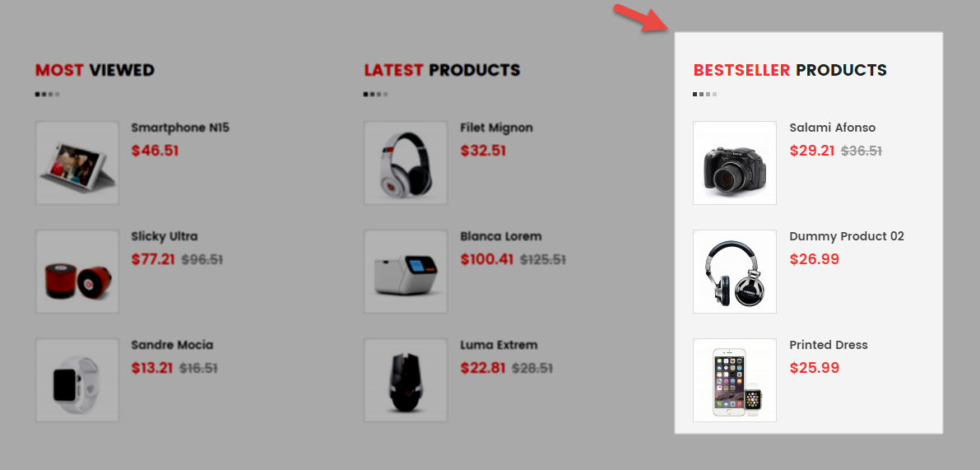980x470 pixels.
Task: Visit the Printed Dress product page
Action: [829, 345]
